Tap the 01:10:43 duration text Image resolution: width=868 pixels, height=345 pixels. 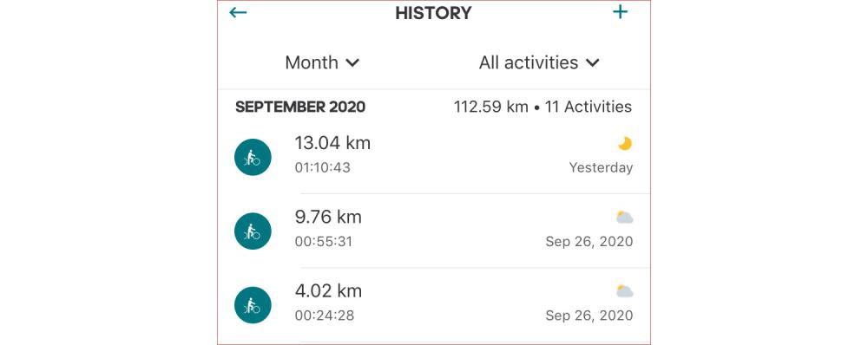click(x=322, y=167)
